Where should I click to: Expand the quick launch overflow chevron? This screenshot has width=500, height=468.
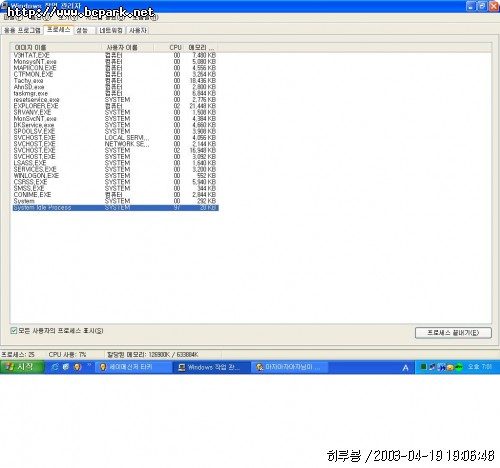(89, 366)
